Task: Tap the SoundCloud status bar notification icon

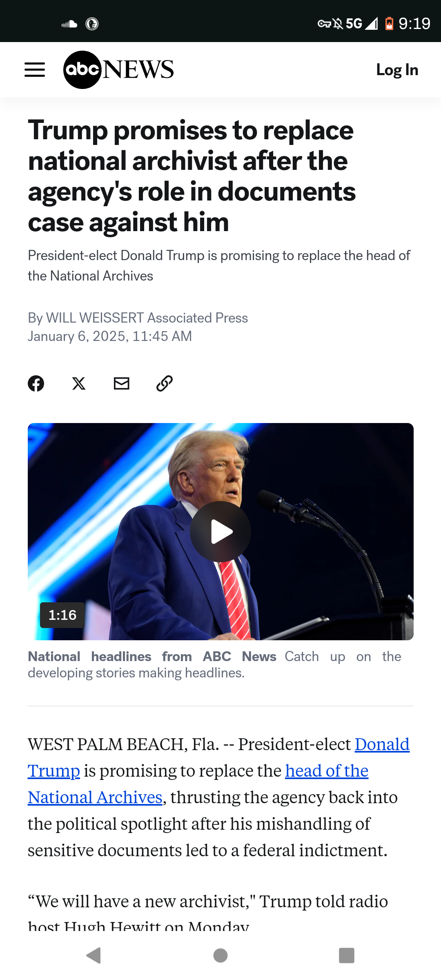Action: pyautogui.click(x=69, y=24)
